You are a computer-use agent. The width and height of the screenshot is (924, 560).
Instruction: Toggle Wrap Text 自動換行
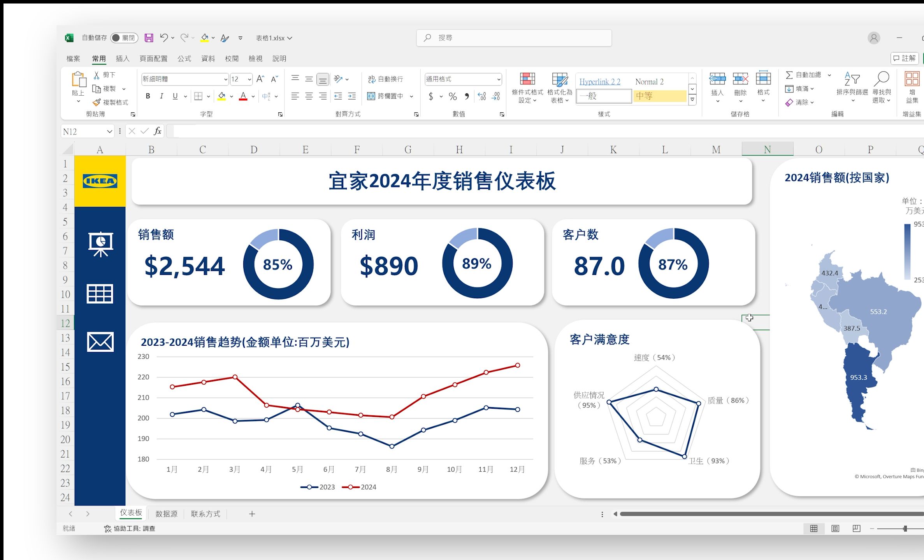(386, 79)
